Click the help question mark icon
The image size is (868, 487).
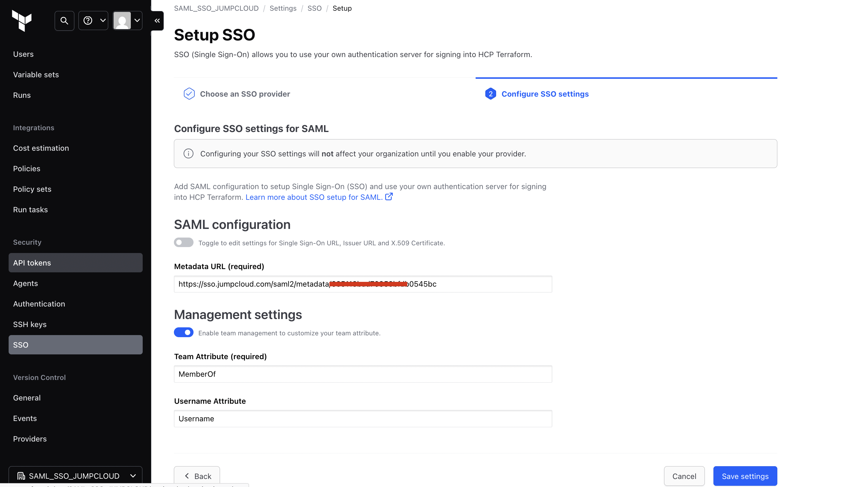click(x=88, y=21)
